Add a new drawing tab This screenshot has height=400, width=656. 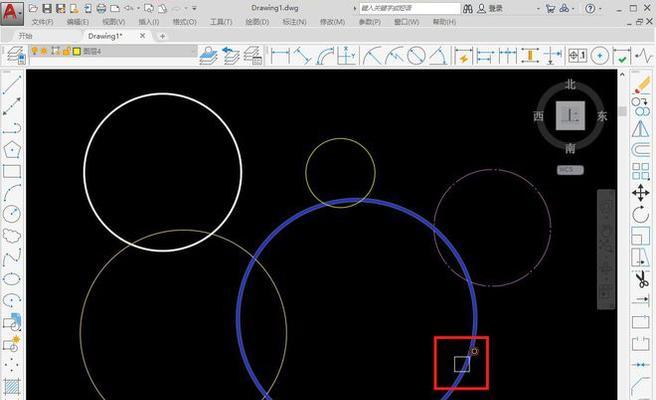tap(162, 36)
